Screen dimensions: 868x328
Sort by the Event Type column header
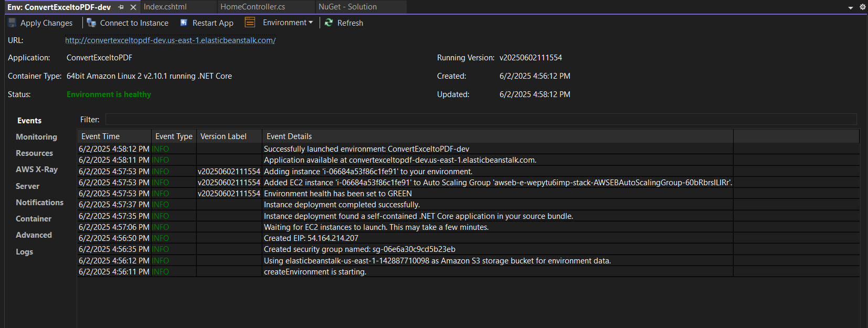[174, 136]
